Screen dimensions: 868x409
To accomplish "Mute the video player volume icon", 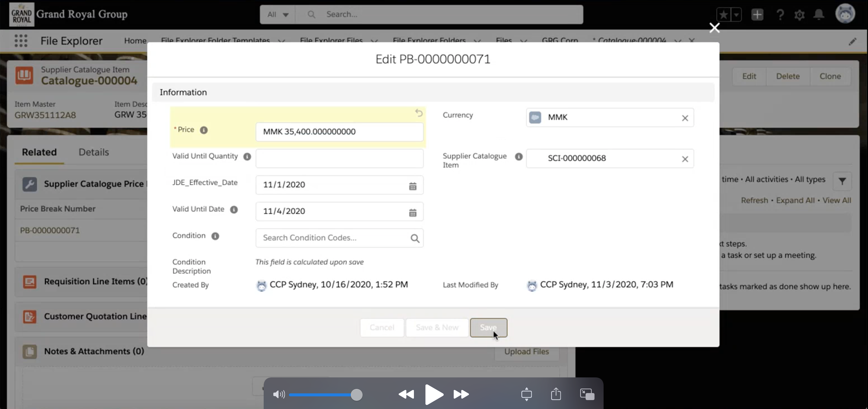I will pyautogui.click(x=279, y=394).
